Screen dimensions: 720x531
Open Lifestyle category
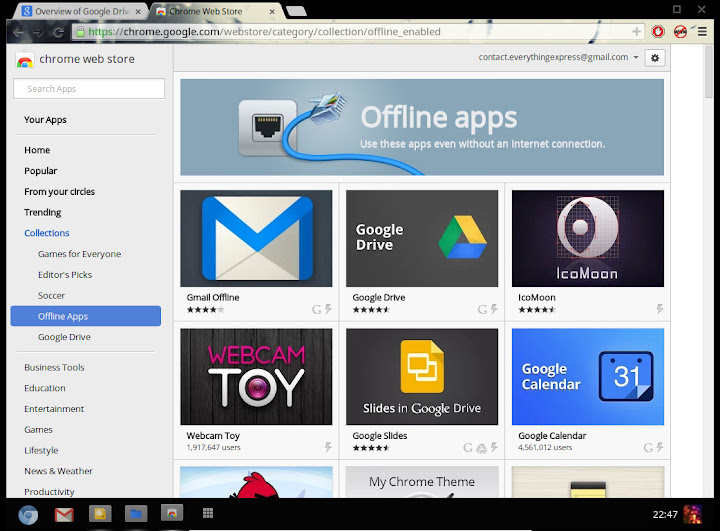pyautogui.click(x=41, y=450)
